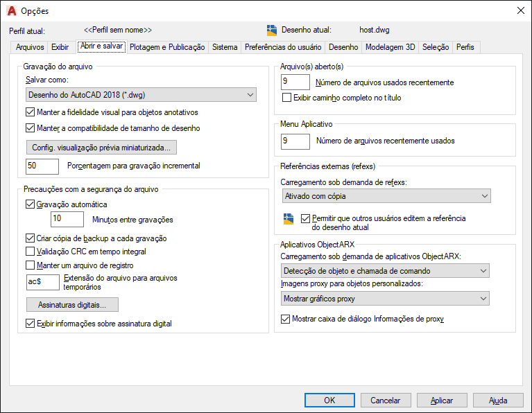
Task: Open Config. visualização prévia miniaturizada
Action: click(101, 147)
